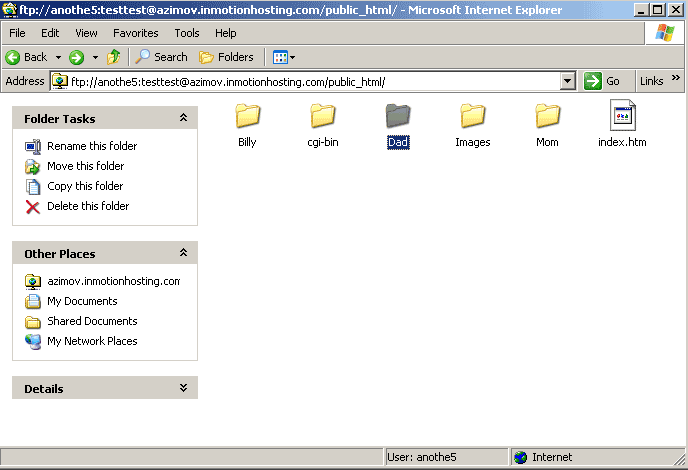The width and height of the screenshot is (688, 470).
Task: Click the Up folder toolbar icon
Action: pyautogui.click(x=114, y=57)
